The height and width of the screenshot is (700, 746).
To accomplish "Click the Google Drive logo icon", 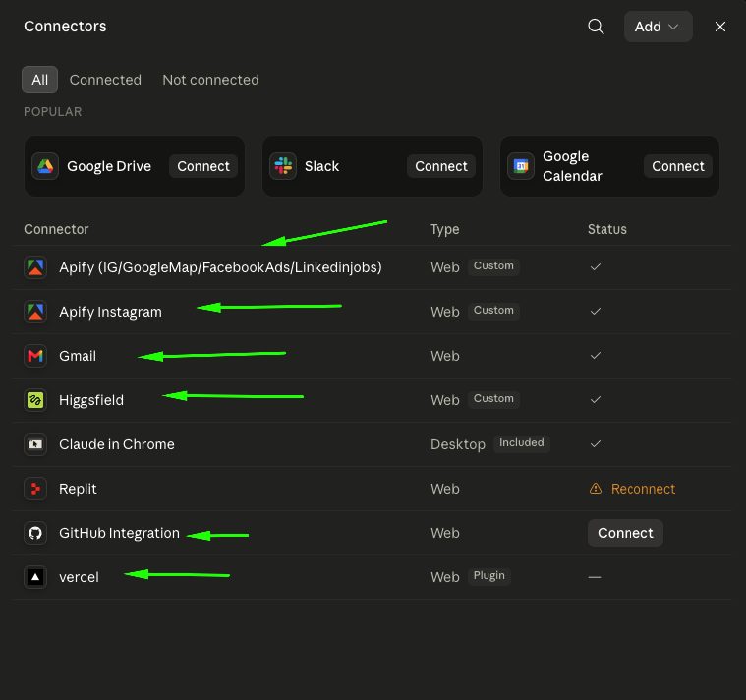I will click(45, 166).
